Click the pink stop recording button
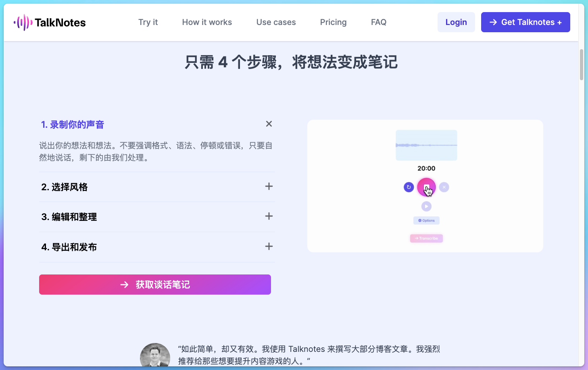The height and width of the screenshot is (370, 588). [426, 187]
